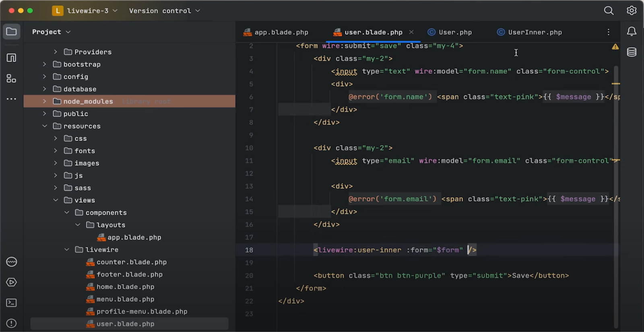Switch to the UserInner.php editor tab
This screenshot has width=644, height=332.
(x=529, y=32)
